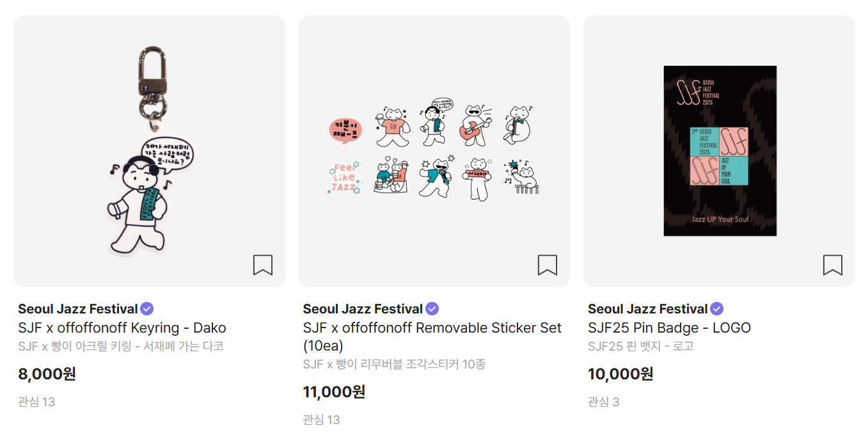Click verified badge beside pin badge's brand name
Image resolution: width=868 pixels, height=435 pixels.
pos(717,309)
